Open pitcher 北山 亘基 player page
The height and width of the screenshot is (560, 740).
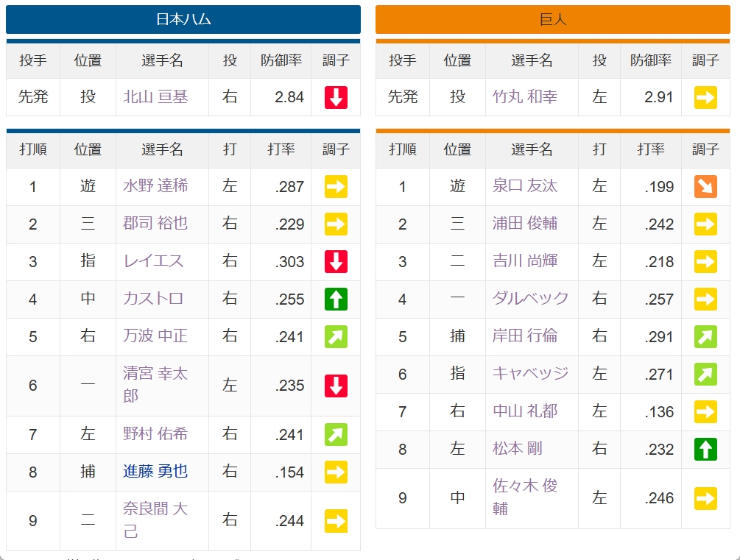coord(155,97)
